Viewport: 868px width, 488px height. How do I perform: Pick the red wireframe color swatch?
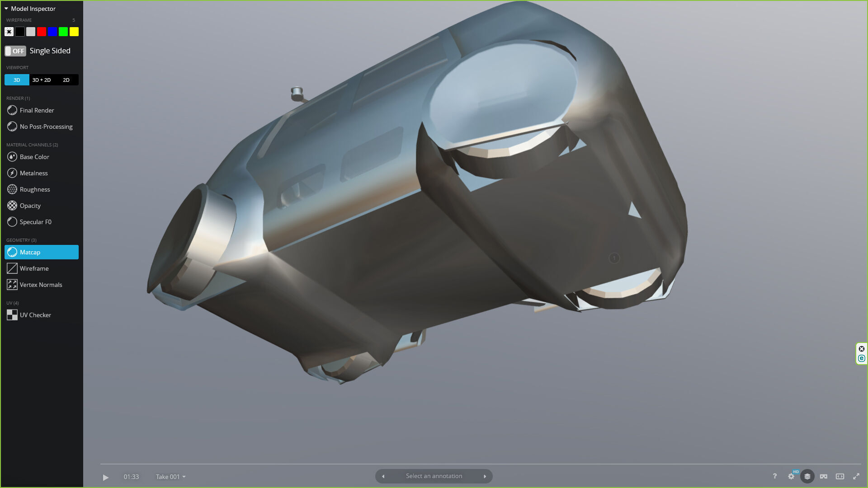click(42, 32)
